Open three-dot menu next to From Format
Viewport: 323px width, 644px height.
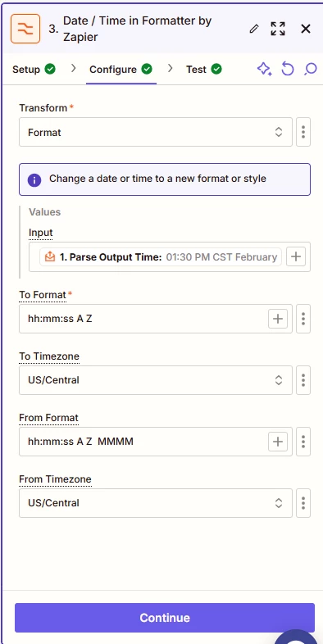[303, 442]
